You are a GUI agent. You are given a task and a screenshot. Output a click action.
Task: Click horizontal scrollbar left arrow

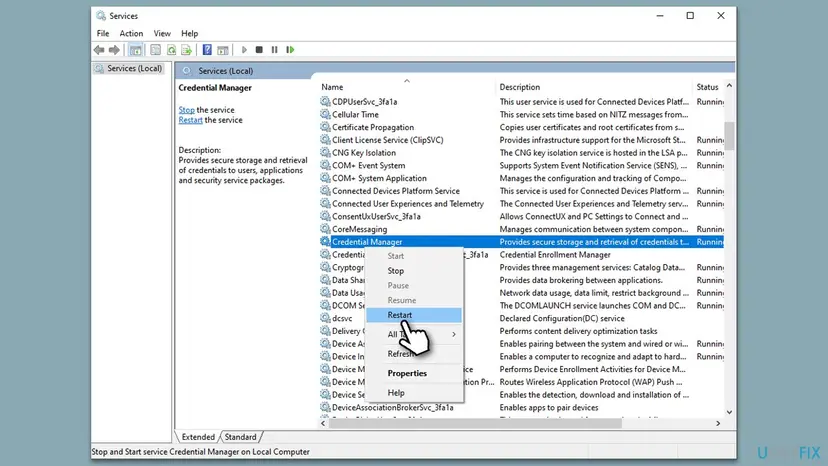[x=323, y=423]
